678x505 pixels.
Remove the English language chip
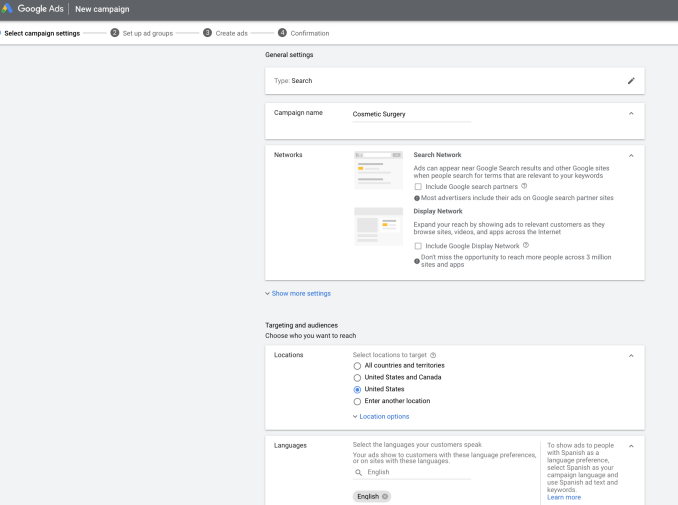point(384,496)
